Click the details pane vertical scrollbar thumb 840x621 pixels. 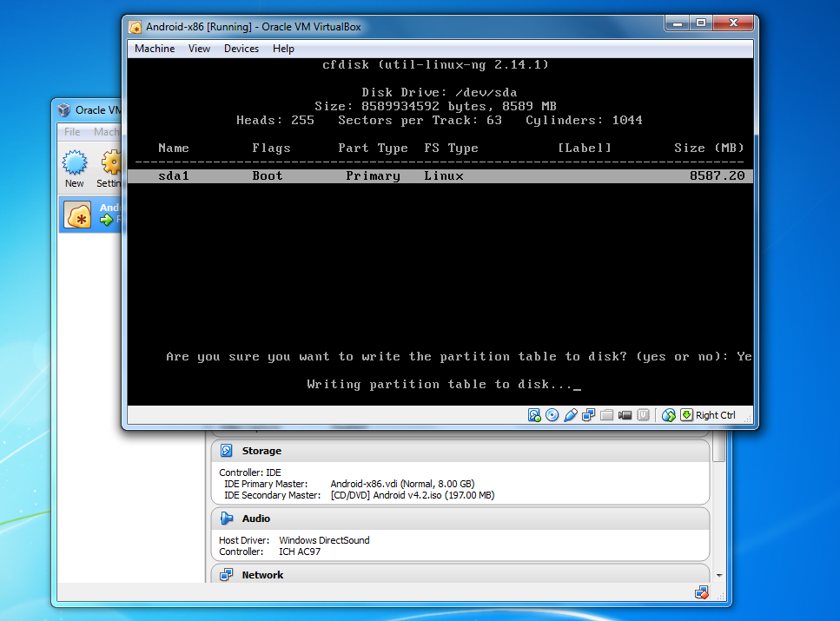tap(719, 447)
